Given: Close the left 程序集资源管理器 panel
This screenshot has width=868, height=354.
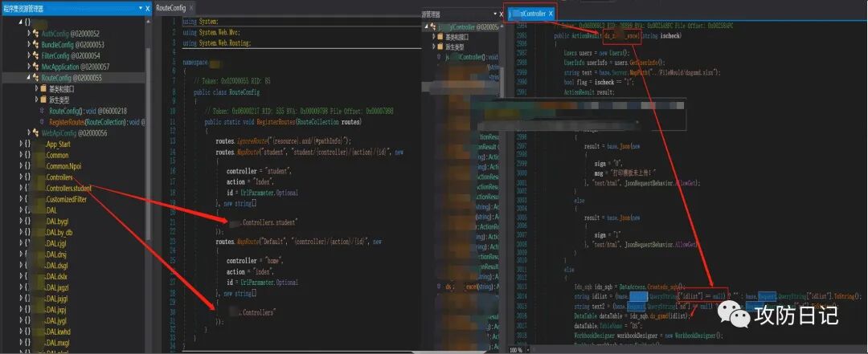Looking at the screenshot, I should (x=147, y=8).
